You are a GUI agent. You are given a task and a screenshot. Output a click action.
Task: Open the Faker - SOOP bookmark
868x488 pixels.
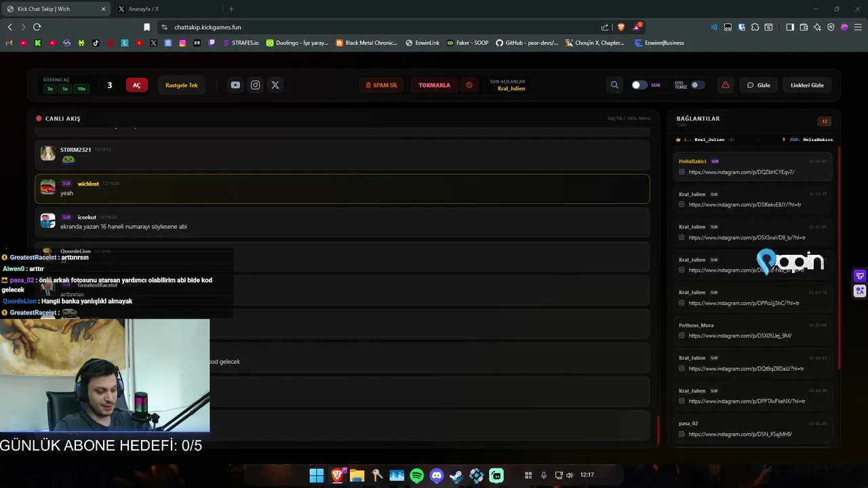468,43
